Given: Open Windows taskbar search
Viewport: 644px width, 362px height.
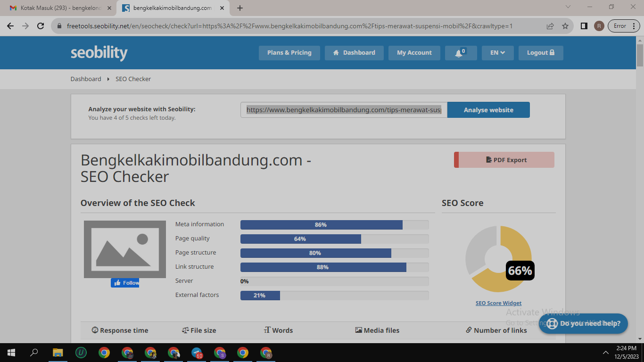Looking at the screenshot, I should click(34, 353).
